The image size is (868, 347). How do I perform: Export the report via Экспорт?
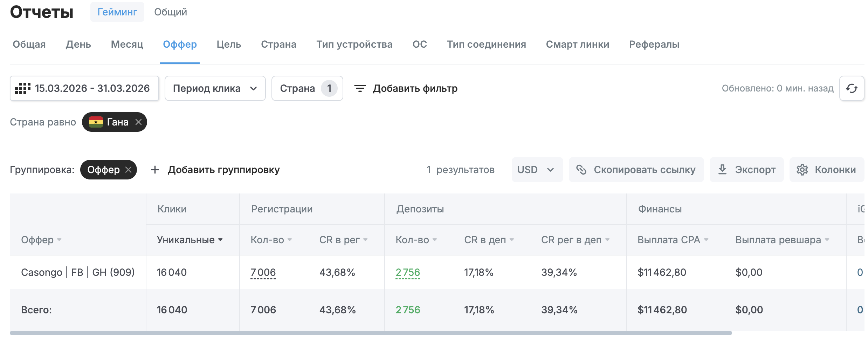(x=746, y=170)
